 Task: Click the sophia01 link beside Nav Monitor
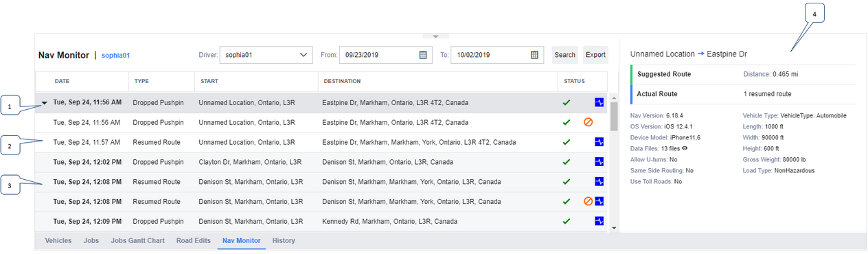115,56
